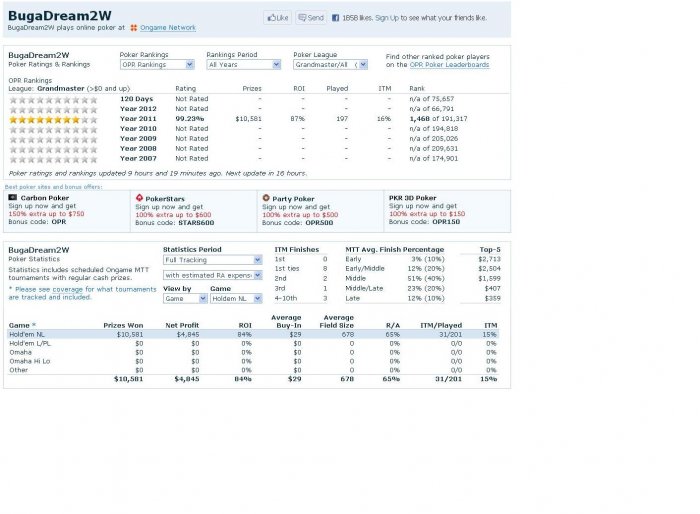Click the Best poker sites and bonus offers label
Image resolution: width=700 pixels, height=514 pixels.
tap(54, 187)
